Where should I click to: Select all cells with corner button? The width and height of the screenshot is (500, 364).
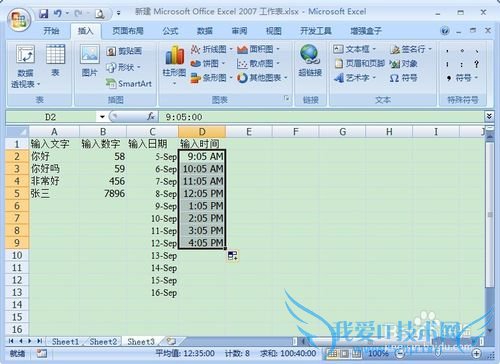click(x=17, y=132)
